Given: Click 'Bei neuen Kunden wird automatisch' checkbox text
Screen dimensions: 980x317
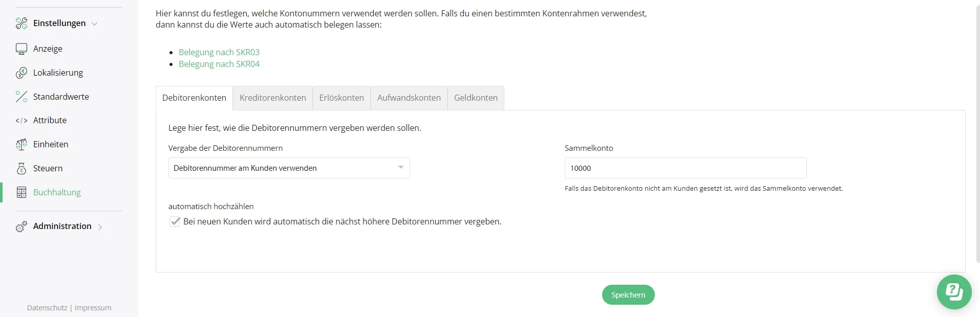Looking at the screenshot, I should click(x=342, y=221).
